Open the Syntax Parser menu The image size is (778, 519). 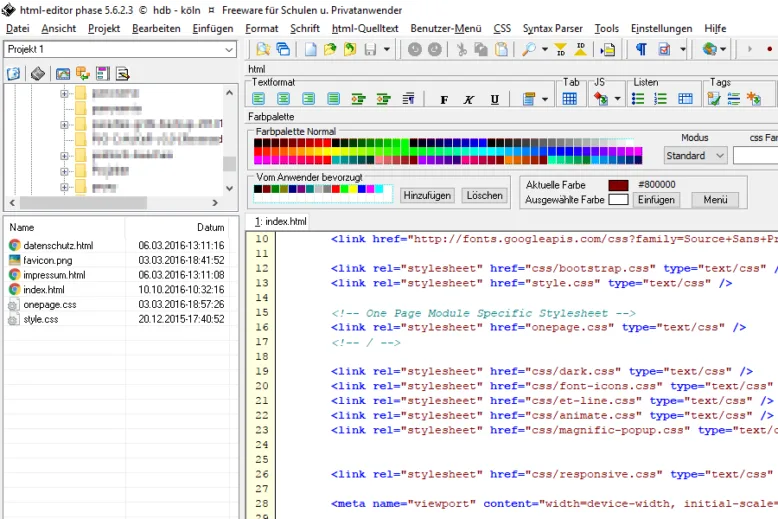[552, 28]
